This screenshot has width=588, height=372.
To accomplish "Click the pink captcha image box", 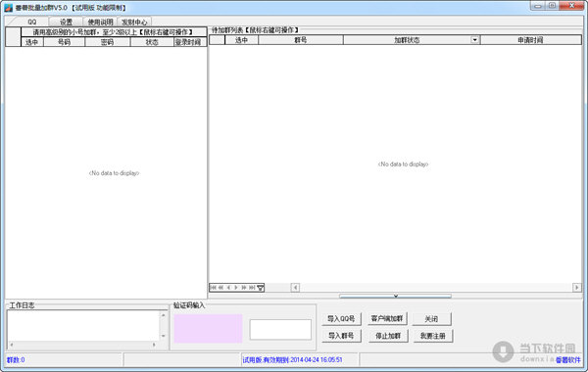I will 208,329.
